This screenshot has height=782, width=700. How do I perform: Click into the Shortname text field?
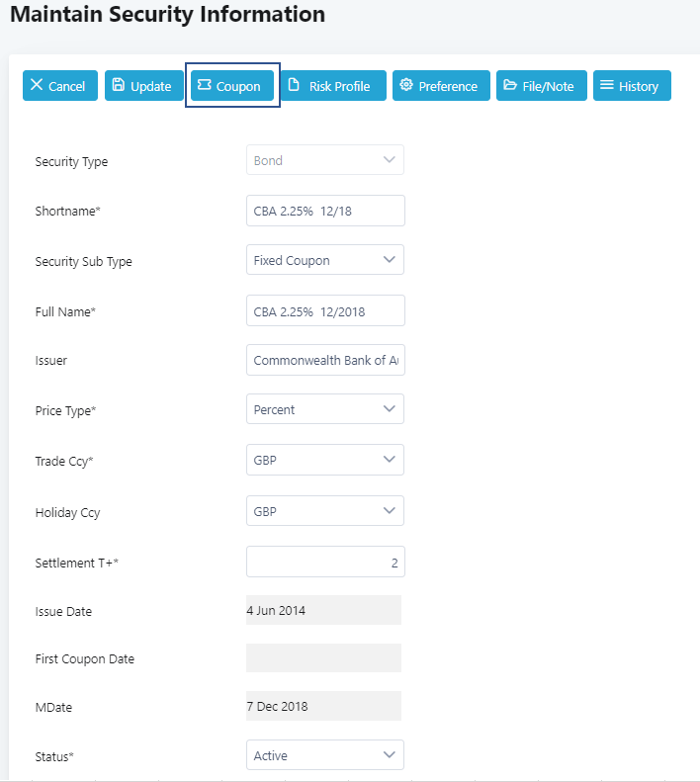[324, 211]
